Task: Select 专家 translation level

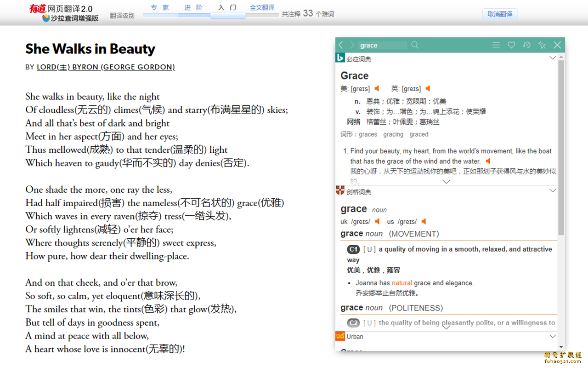Action: point(160,8)
